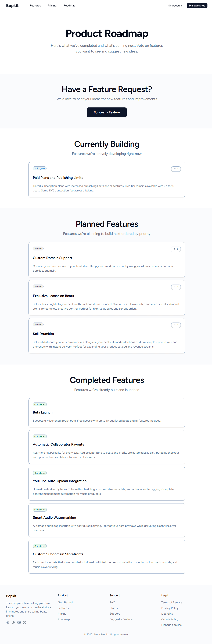Open Manage cookies in the footer
The image size is (212, 644).
pos(172,625)
